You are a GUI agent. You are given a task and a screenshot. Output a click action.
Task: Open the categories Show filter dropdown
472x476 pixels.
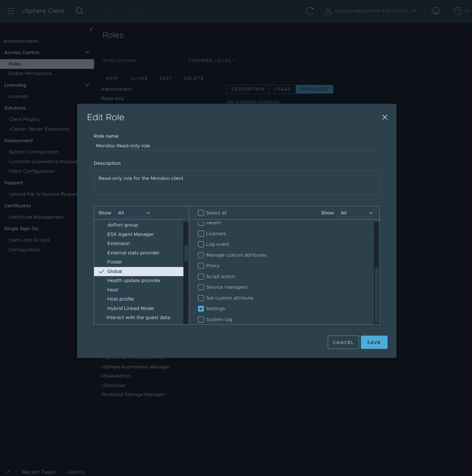click(134, 213)
